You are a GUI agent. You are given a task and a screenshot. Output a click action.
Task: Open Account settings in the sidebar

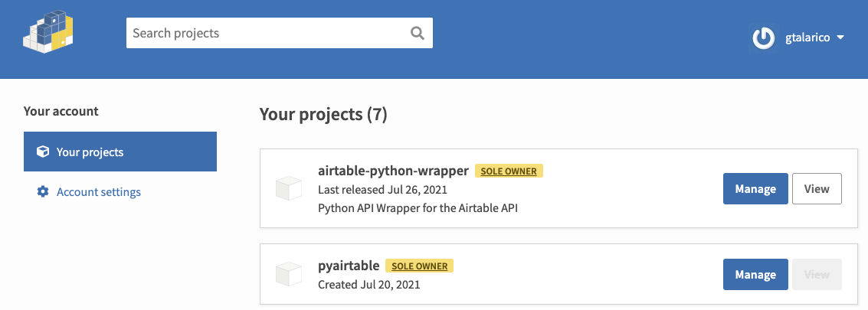click(x=99, y=192)
